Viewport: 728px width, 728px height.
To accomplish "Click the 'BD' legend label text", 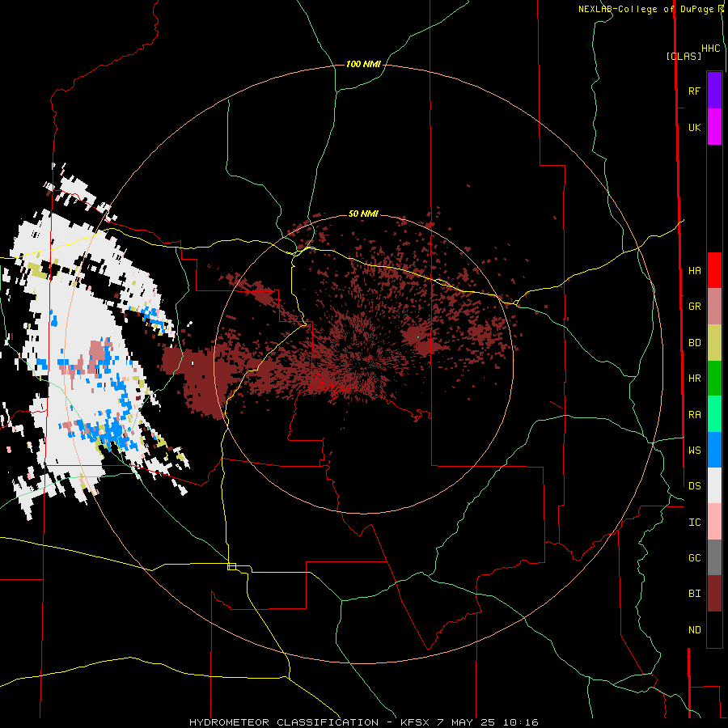I will tap(694, 342).
